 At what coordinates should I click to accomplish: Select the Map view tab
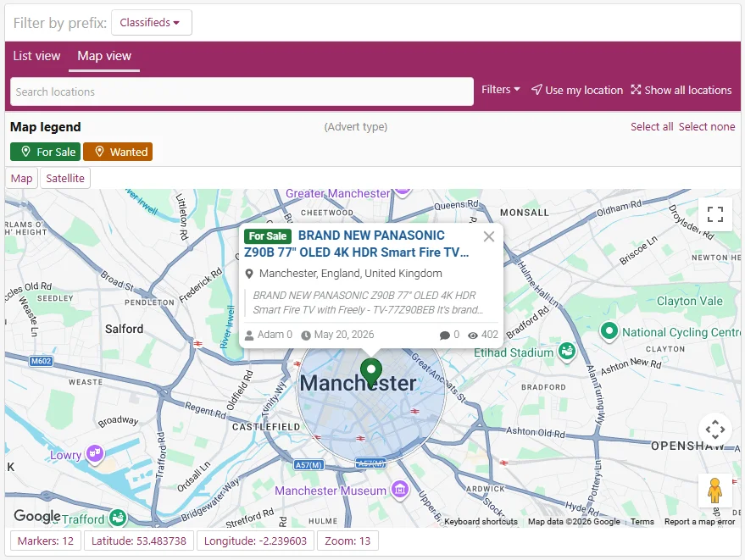104,56
